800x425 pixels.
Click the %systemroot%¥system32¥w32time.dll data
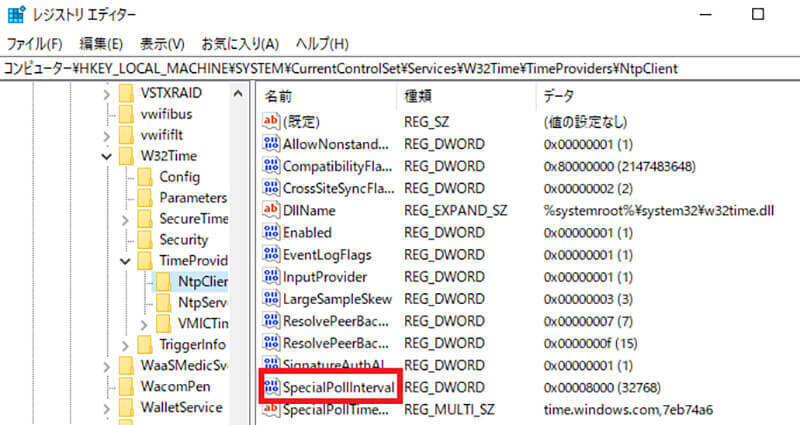coord(659,211)
